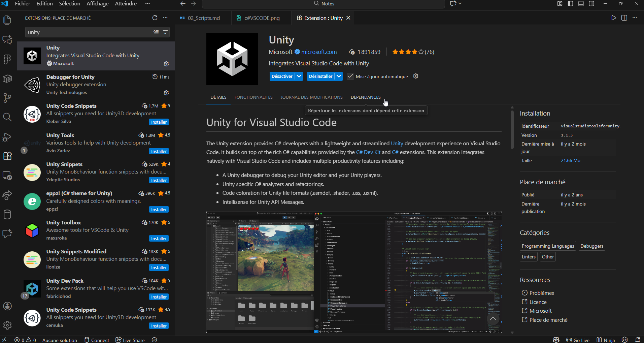Install Unity Snippets Modified by lionize
644x343 pixels.
point(159,268)
